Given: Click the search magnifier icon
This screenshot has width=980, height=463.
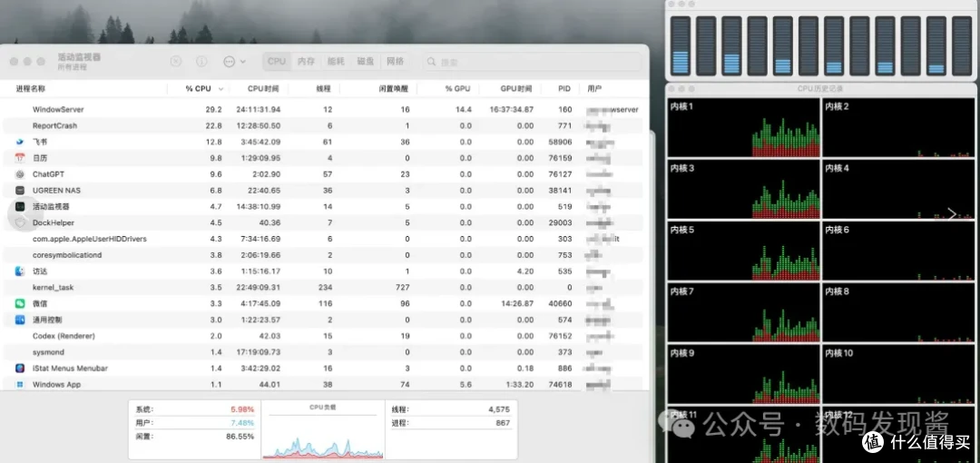Looking at the screenshot, I should pos(431,62).
